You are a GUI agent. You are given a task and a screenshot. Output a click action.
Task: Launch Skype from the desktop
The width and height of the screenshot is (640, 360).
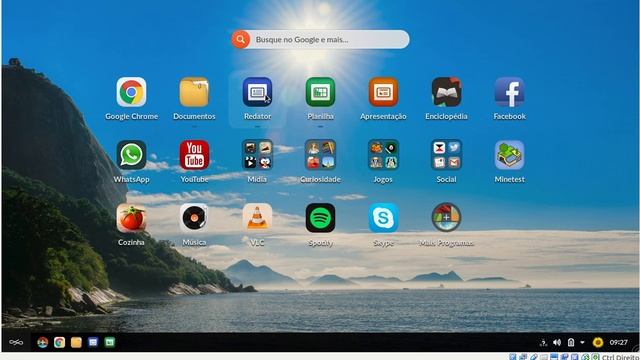(383, 218)
